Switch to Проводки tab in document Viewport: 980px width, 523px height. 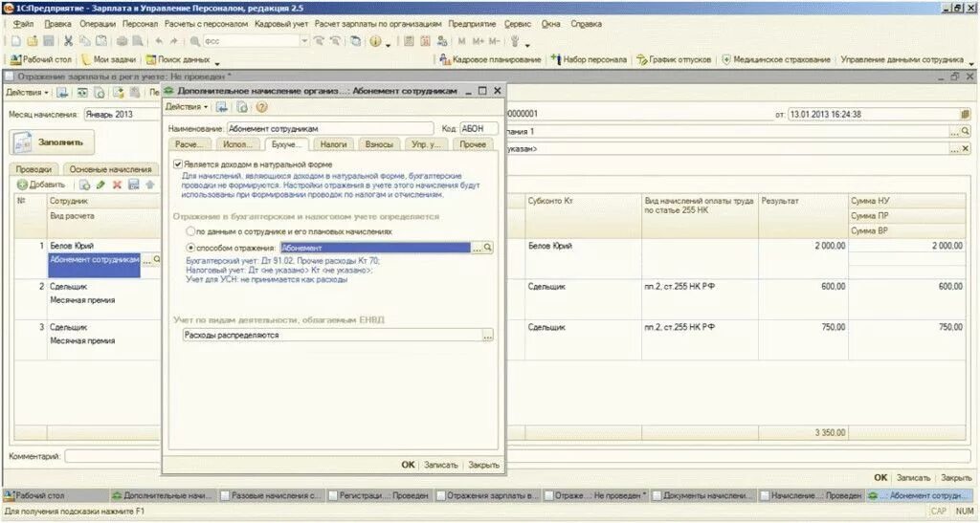click(33, 169)
